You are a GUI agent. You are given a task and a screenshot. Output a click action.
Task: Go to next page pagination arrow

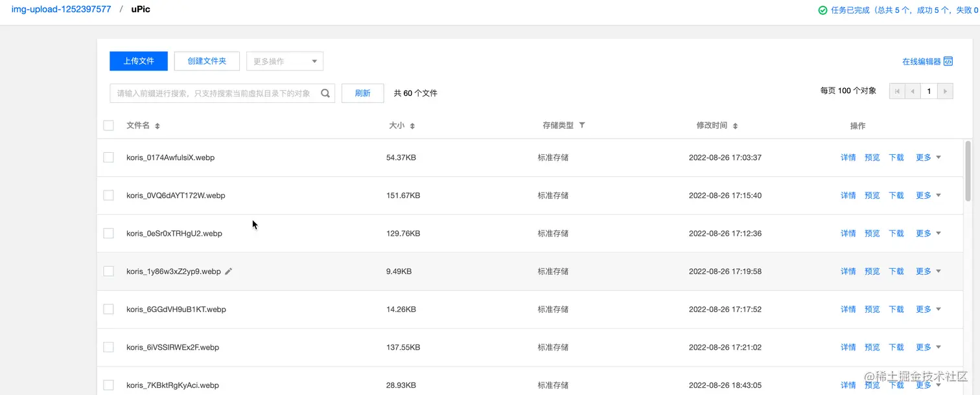(x=946, y=91)
